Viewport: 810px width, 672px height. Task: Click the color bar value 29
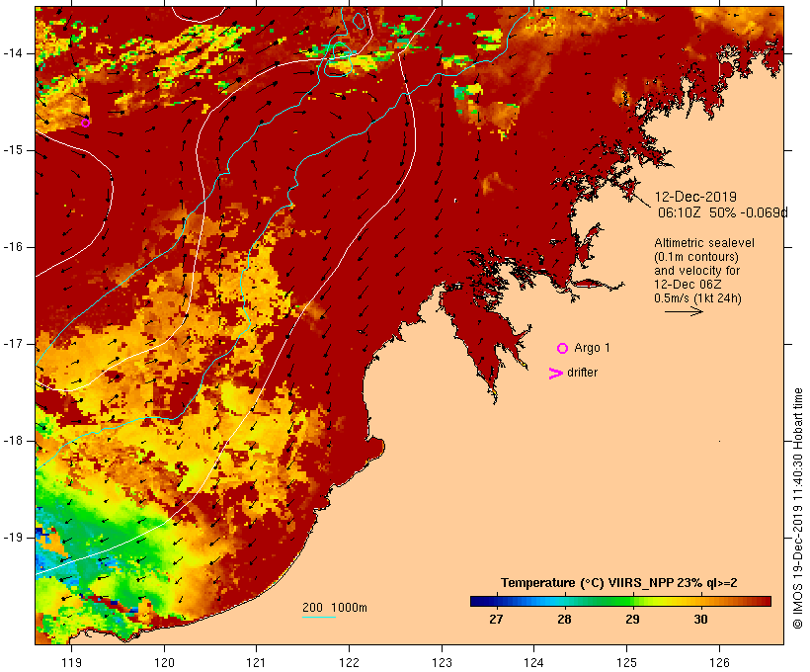[x=632, y=620]
